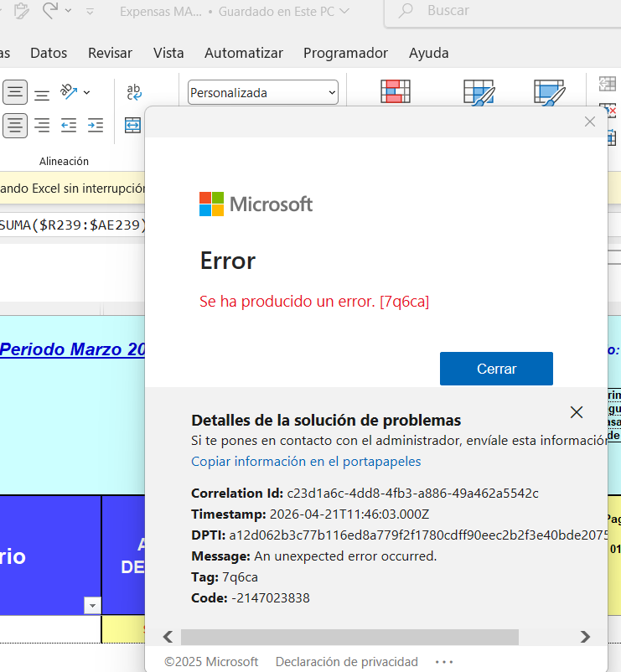Click the delete cells icon at ribbon edge

coord(610,111)
